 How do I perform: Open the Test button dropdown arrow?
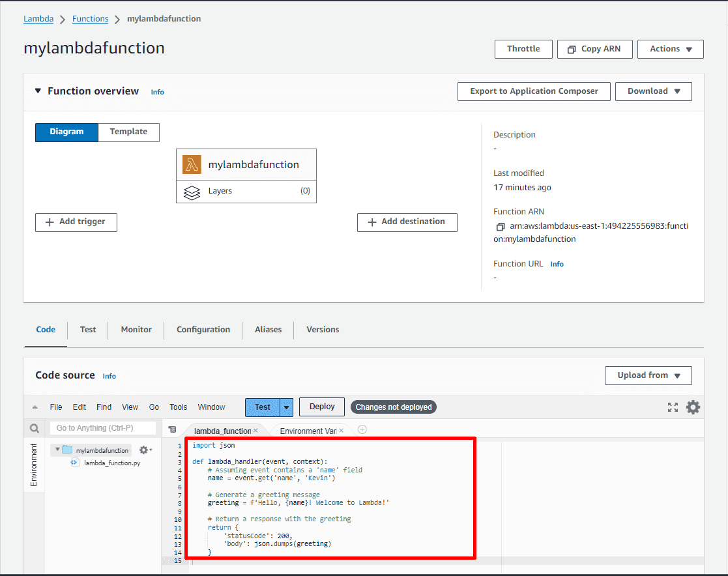coord(287,407)
